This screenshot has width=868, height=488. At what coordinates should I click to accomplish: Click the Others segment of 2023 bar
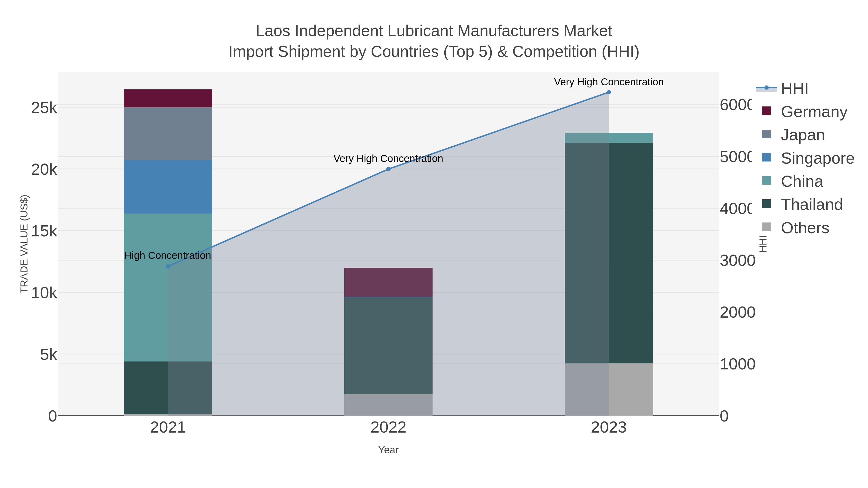click(609, 390)
